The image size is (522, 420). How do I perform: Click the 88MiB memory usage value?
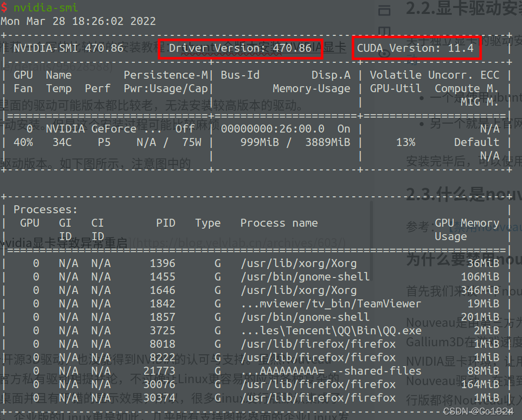(x=483, y=371)
